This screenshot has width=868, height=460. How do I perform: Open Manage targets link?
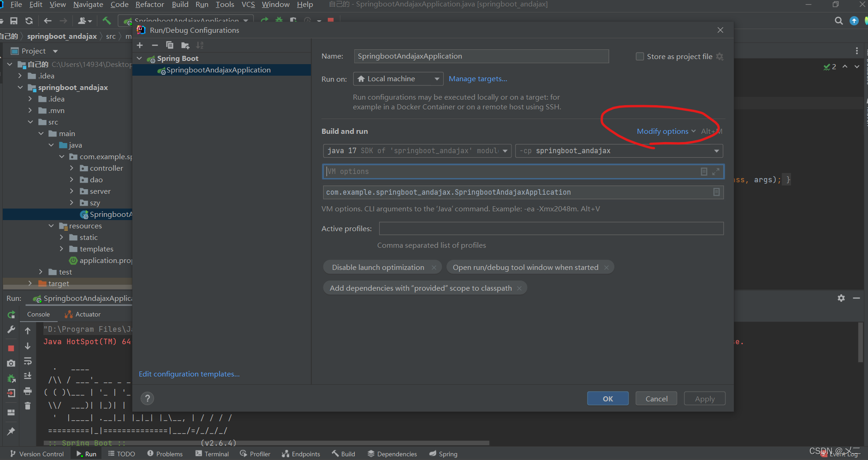coord(478,79)
